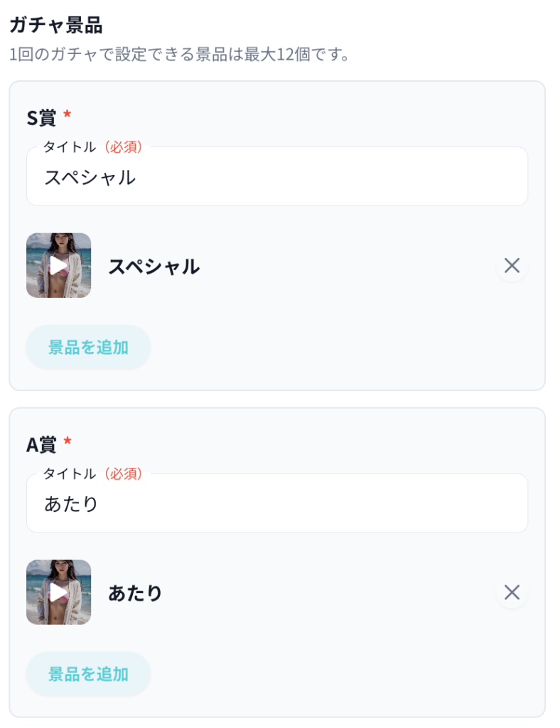Click the red asterisk beside S賞
This screenshot has width=560, height=728.
tap(68, 115)
